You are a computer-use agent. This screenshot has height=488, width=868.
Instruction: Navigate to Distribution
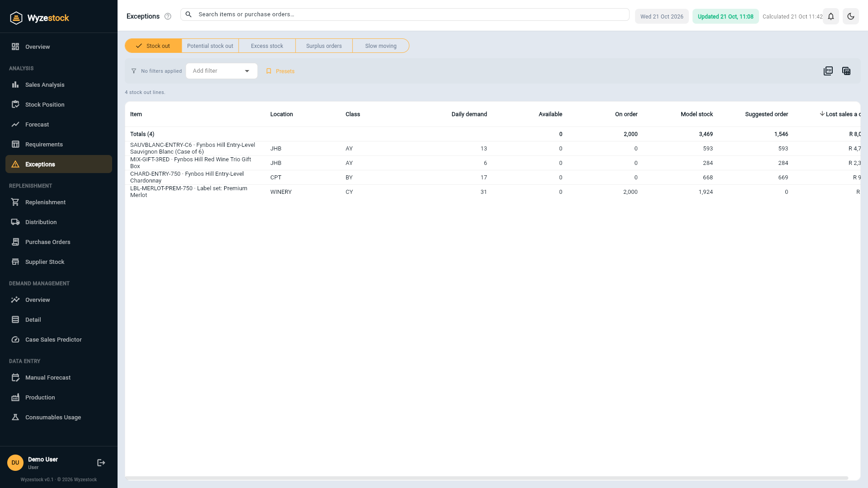point(59,222)
